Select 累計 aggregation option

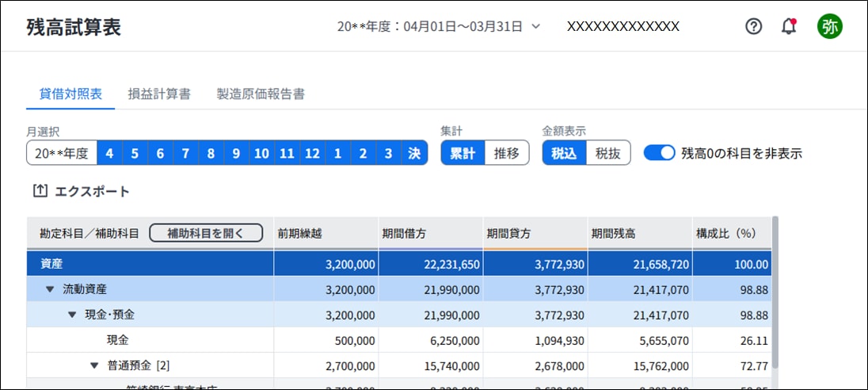(x=463, y=153)
